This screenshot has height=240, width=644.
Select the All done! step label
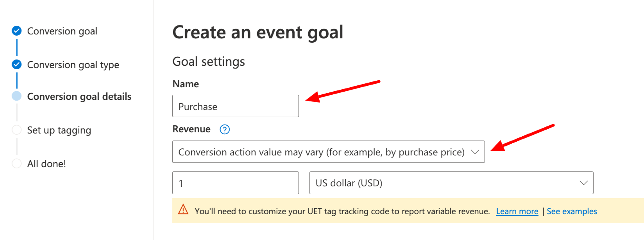click(47, 164)
